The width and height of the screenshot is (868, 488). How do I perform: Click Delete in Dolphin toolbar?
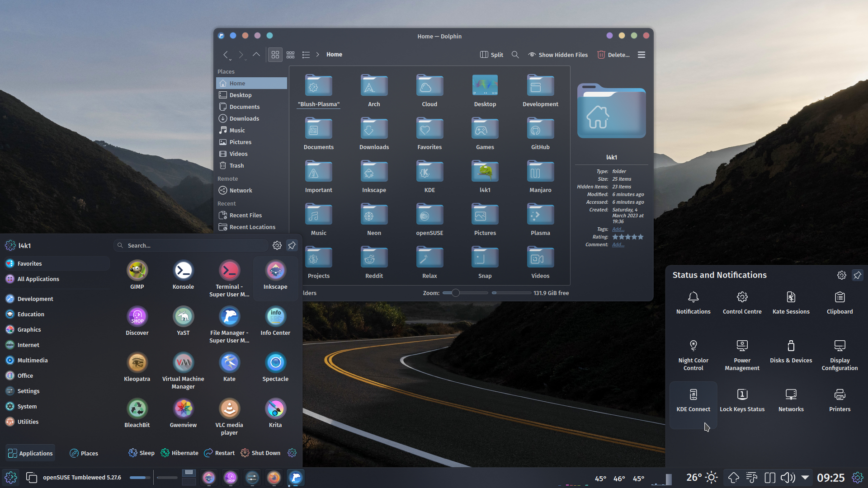(x=613, y=55)
